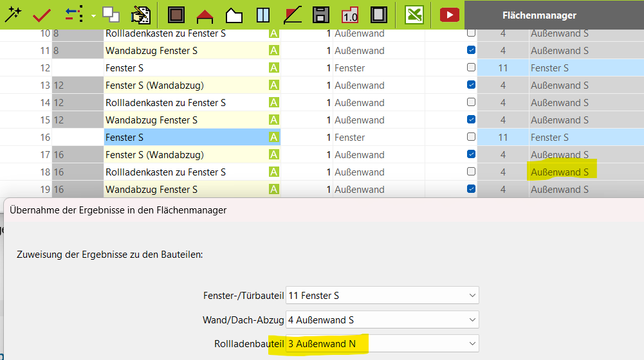Check the checkbox in row 12 Fenster S

click(x=471, y=67)
